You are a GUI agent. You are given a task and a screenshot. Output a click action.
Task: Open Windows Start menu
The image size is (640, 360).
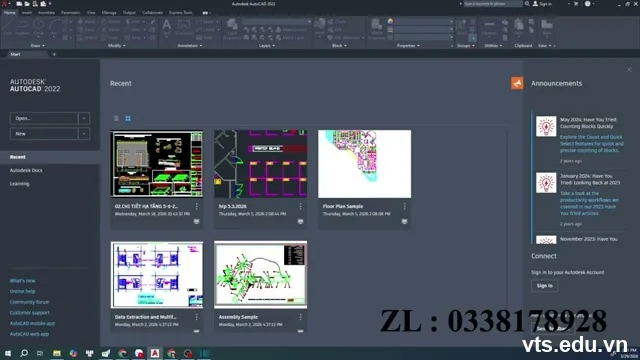(x=8, y=353)
